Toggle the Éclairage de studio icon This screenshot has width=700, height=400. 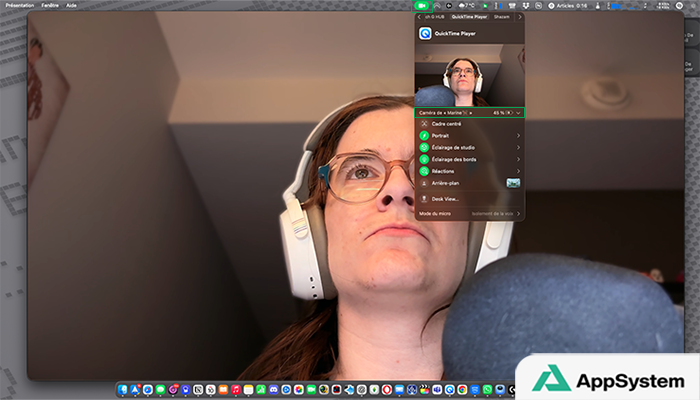tap(424, 147)
